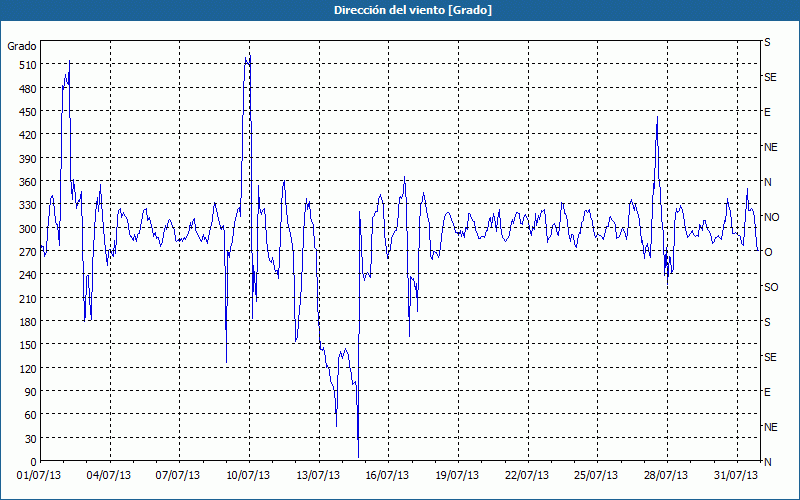Select the 180 degree tick label
The width and height of the screenshot is (800, 500).
(28, 322)
